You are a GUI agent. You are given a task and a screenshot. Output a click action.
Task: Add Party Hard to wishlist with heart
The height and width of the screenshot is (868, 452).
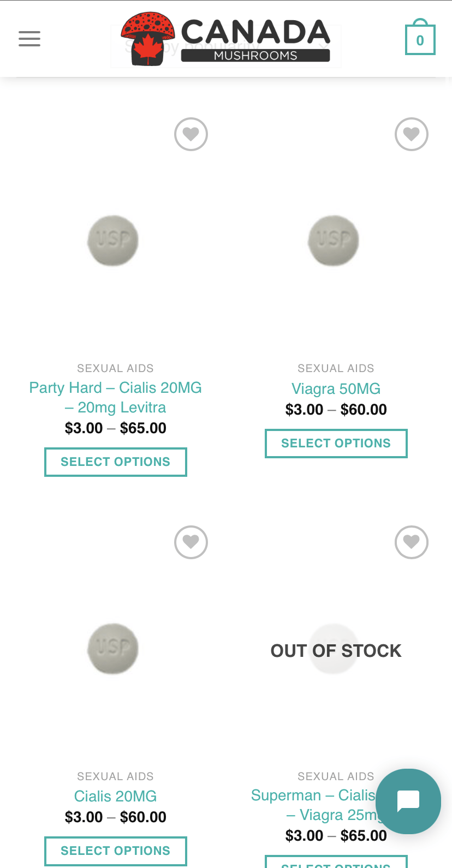point(191,134)
